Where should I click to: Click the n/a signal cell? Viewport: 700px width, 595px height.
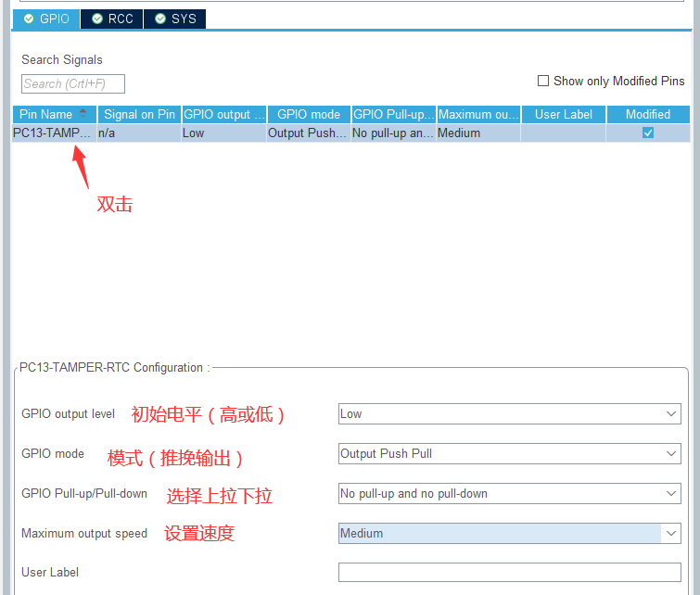pyautogui.click(x=139, y=133)
